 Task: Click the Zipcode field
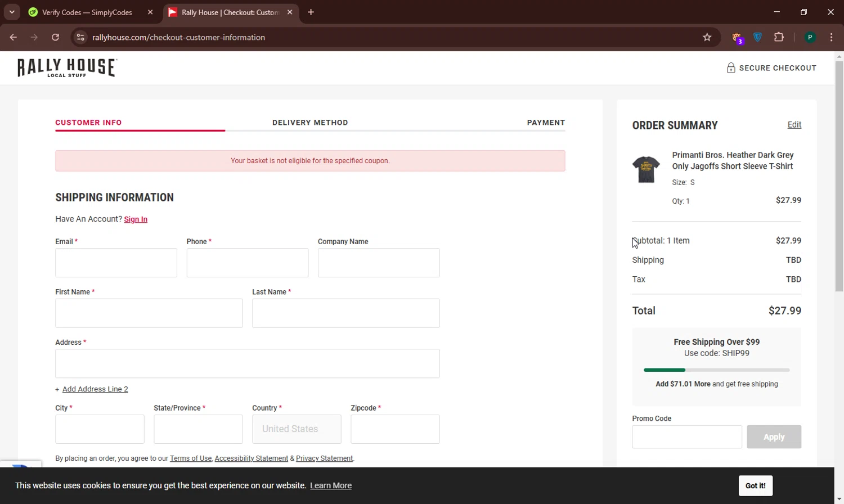pyautogui.click(x=395, y=429)
